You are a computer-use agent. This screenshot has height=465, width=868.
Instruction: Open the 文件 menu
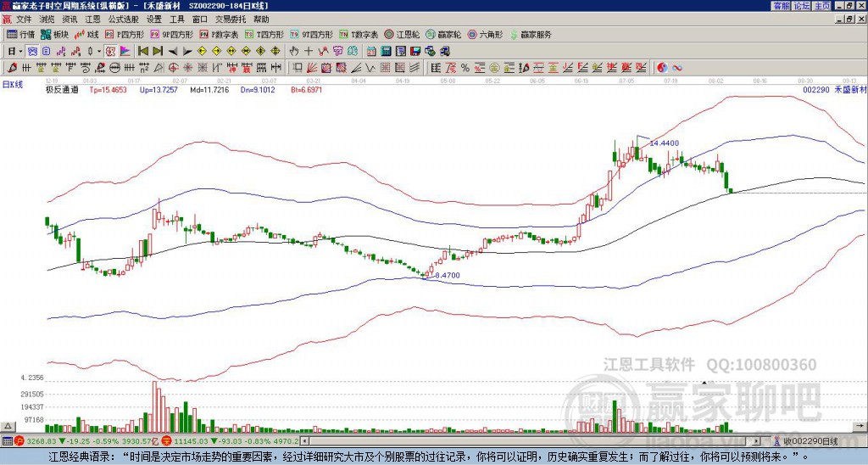[x=24, y=20]
